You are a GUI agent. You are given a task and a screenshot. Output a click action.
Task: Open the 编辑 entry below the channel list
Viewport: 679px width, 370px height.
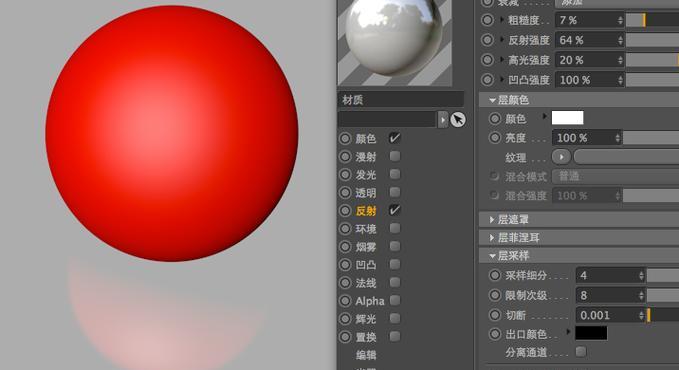[x=365, y=355]
